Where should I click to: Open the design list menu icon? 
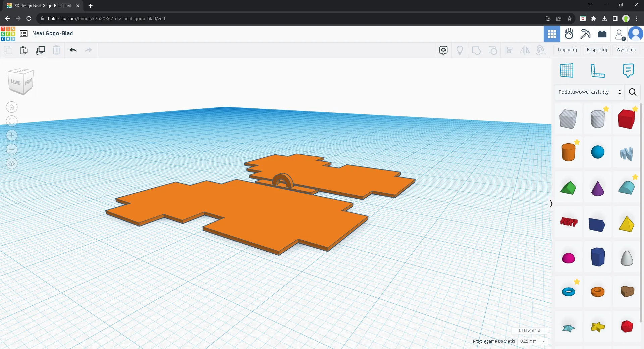(23, 34)
